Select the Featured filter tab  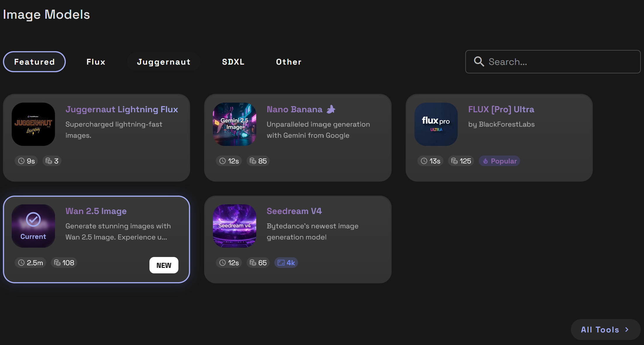pyautogui.click(x=34, y=62)
